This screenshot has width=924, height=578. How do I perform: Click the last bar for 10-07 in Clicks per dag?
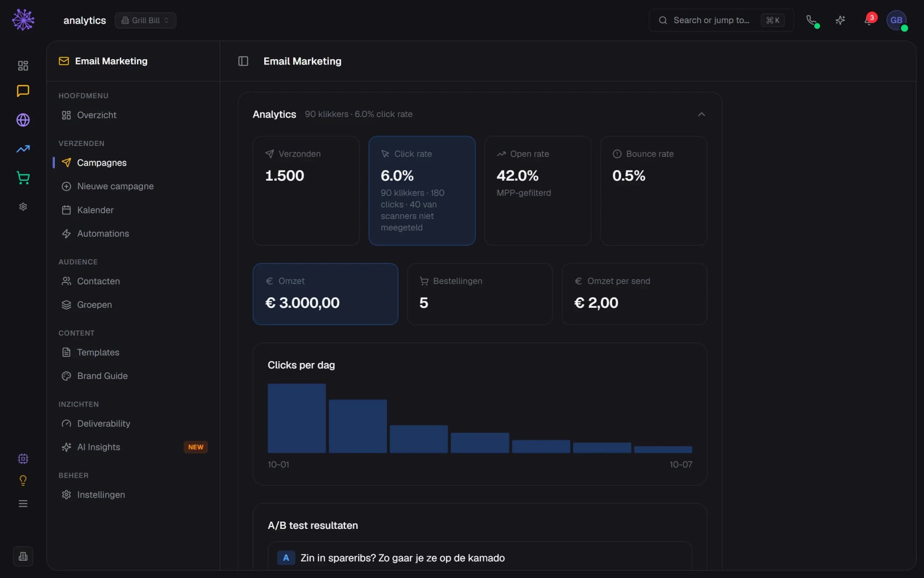[x=663, y=449]
